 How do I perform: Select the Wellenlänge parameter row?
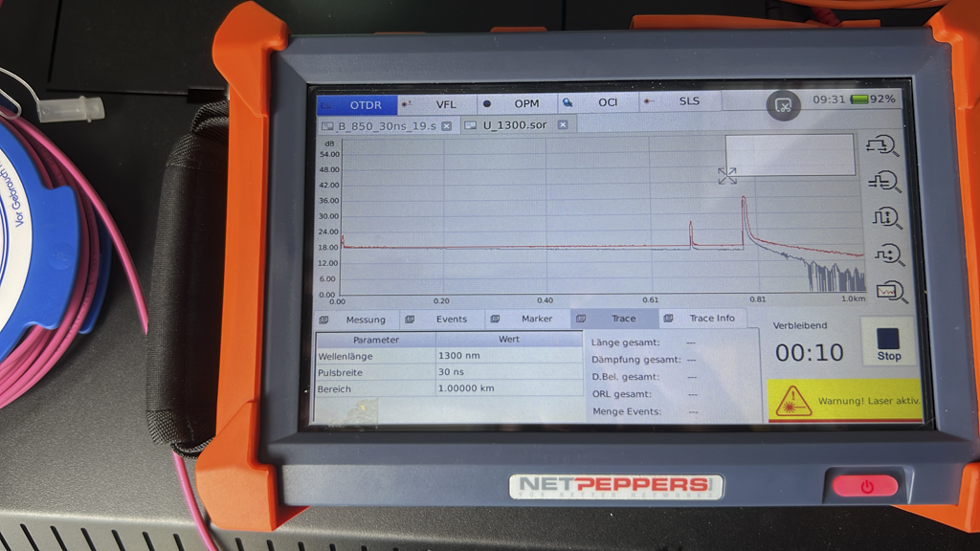(x=449, y=356)
